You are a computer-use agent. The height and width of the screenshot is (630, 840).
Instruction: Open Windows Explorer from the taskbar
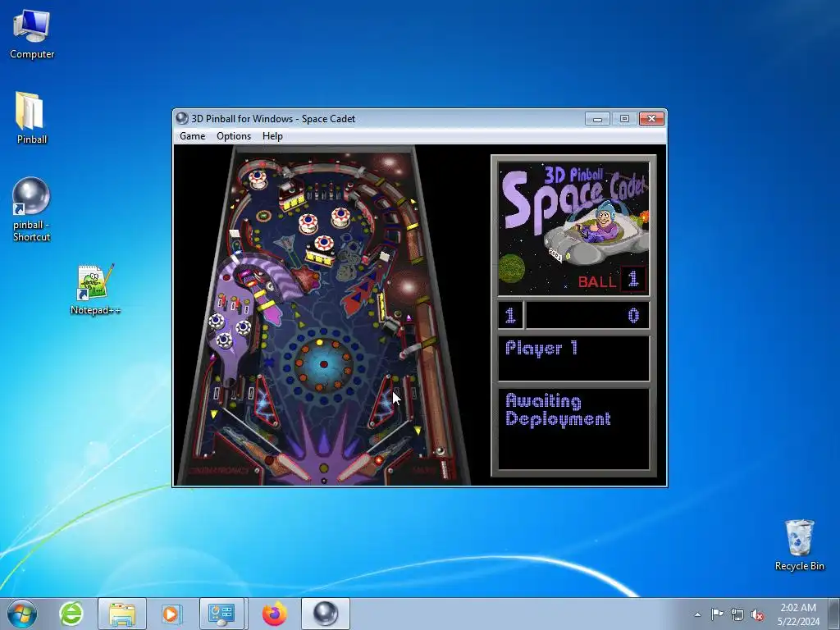click(x=121, y=614)
